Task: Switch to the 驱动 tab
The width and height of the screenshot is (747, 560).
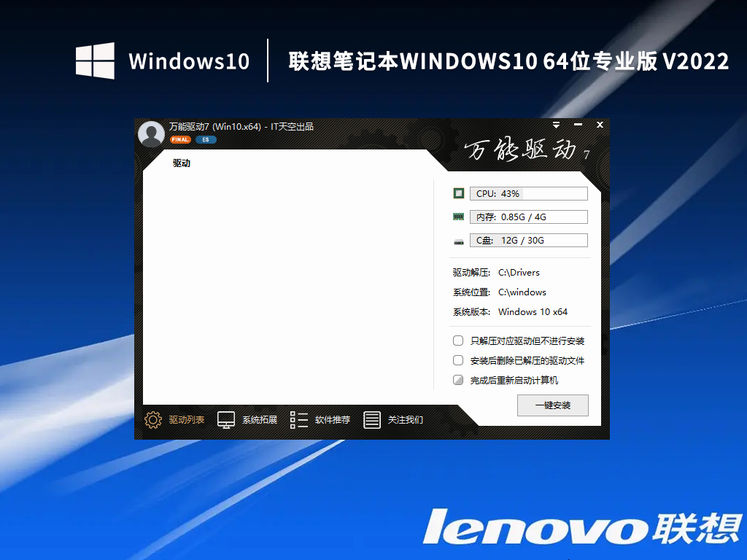Action: 181,163
